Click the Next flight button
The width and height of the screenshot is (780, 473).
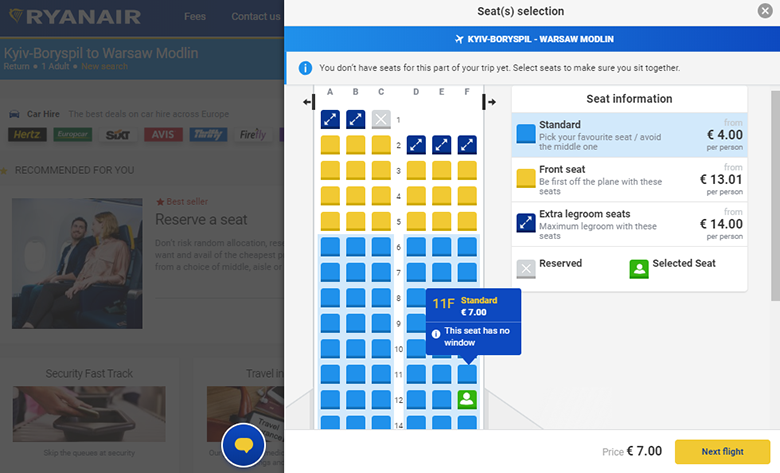[722, 452]
